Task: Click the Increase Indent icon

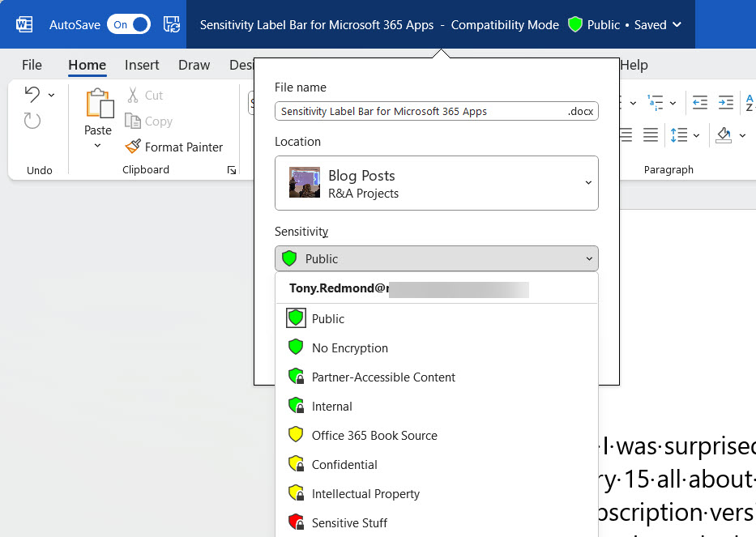Action: (x=726, y=102)
